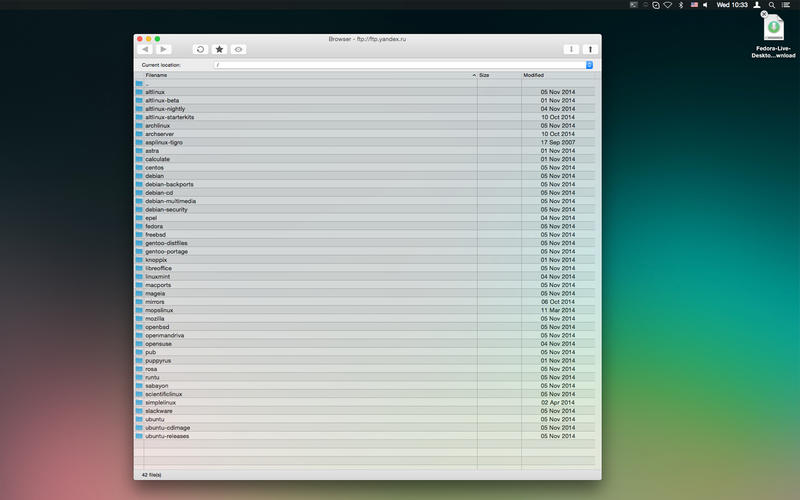Open the transfers icon with up-down arrows

pyautogui.click(x=571, y=49)
